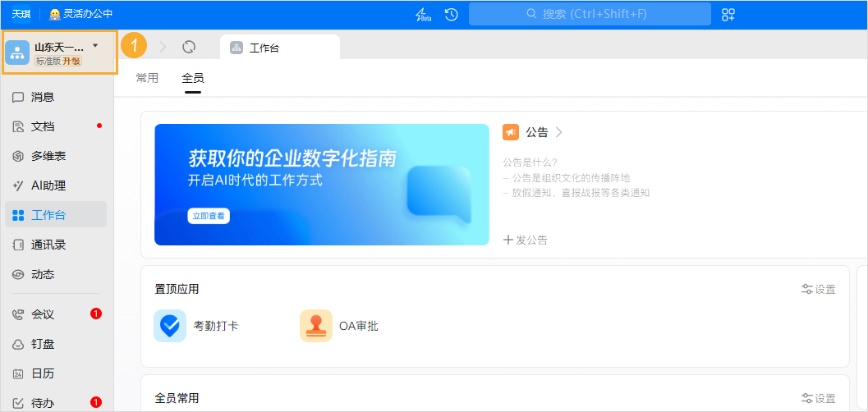
Task: Click the history clock icon in title bar
Action: point(451,14)
